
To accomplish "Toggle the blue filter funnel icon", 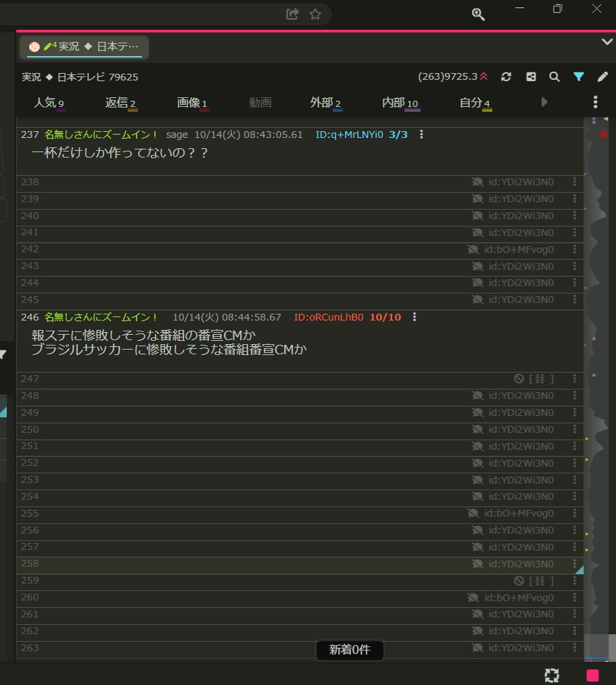I will [x=579, y=77].
